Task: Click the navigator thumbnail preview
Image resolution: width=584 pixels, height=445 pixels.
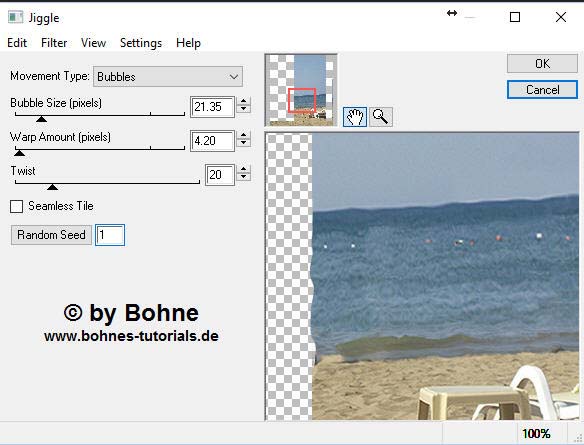Action: click(301, 90)
